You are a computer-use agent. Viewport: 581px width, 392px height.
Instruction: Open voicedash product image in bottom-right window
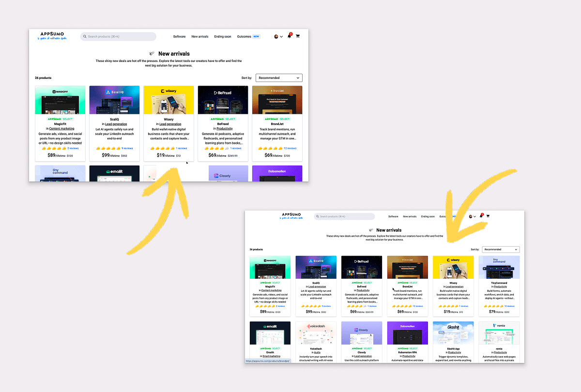coord(316,333)
